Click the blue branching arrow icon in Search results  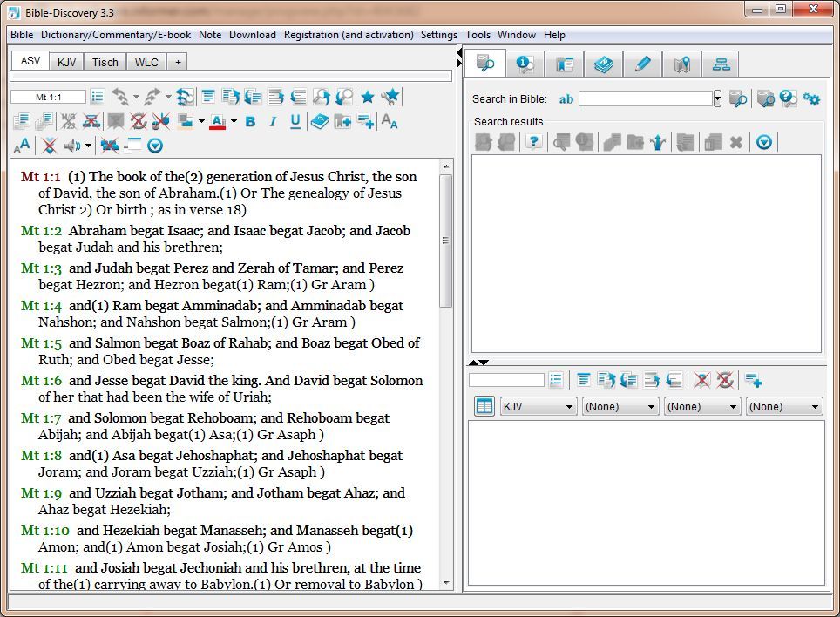tap(658, 142)
